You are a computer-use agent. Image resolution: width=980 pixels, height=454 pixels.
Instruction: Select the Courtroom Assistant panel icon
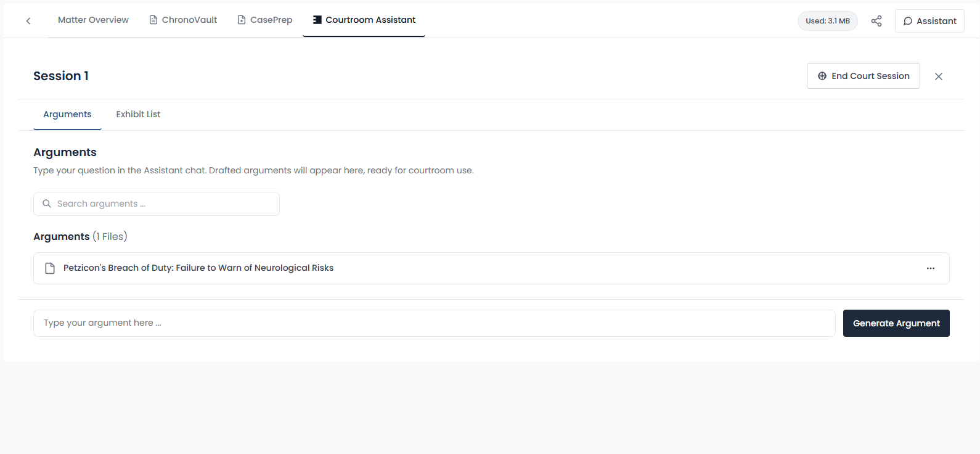(317, 19)
